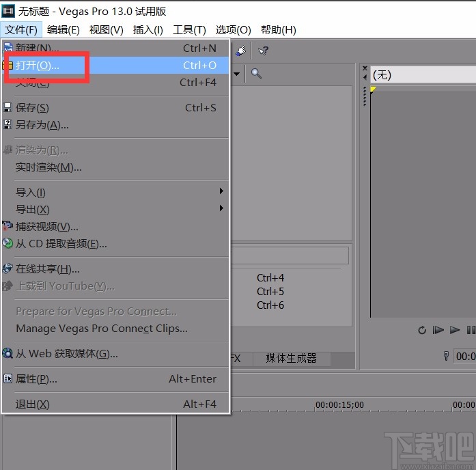Click the camera icon beside 捕获视频
Screen dimensions: 476x470
tap(8, 225)
